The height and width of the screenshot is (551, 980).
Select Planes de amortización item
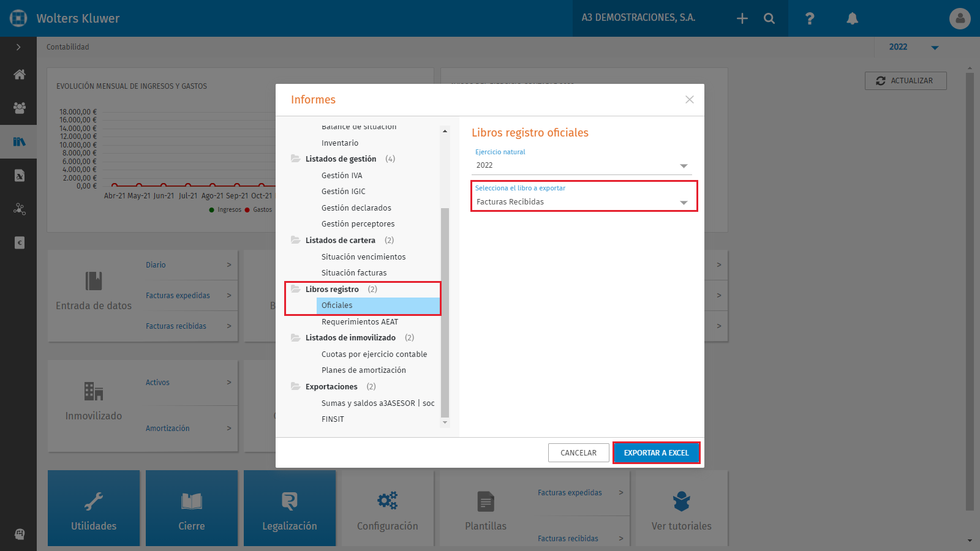click(363, 370)
